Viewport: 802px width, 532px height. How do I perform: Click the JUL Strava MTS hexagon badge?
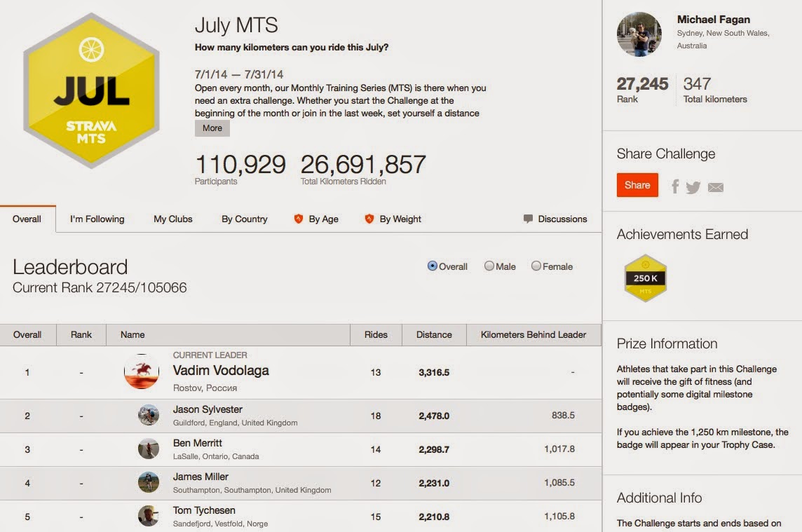[x=92, y=90]
